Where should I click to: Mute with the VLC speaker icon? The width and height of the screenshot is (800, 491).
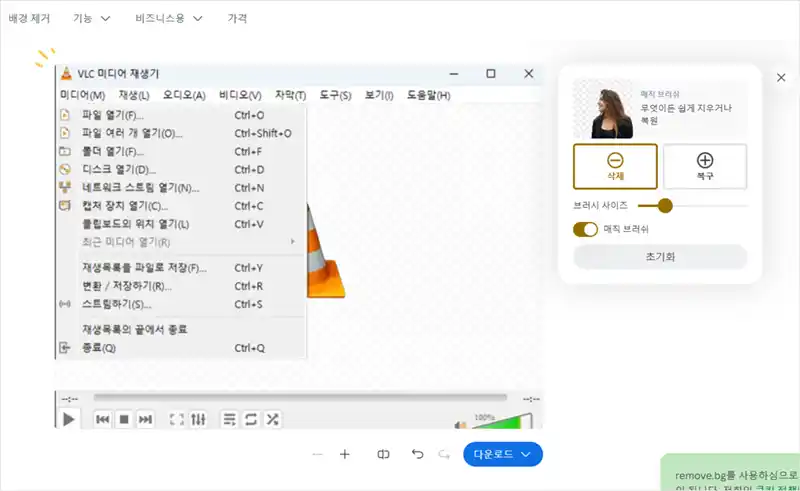coord(460,424)
